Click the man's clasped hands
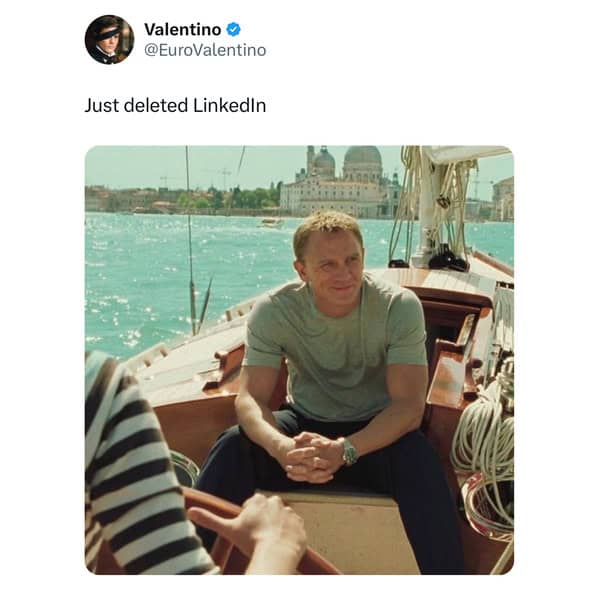599x599 pixels. (311, 457)
